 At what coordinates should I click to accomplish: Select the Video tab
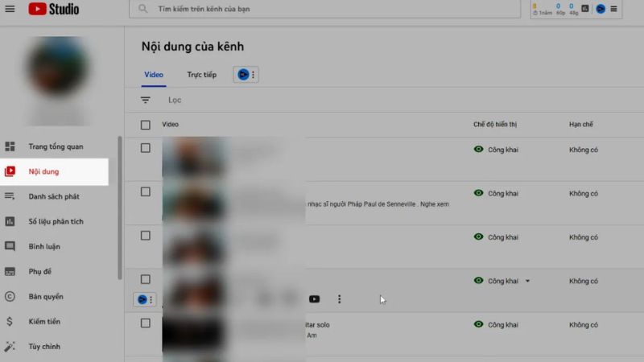[x=153, y=75]
